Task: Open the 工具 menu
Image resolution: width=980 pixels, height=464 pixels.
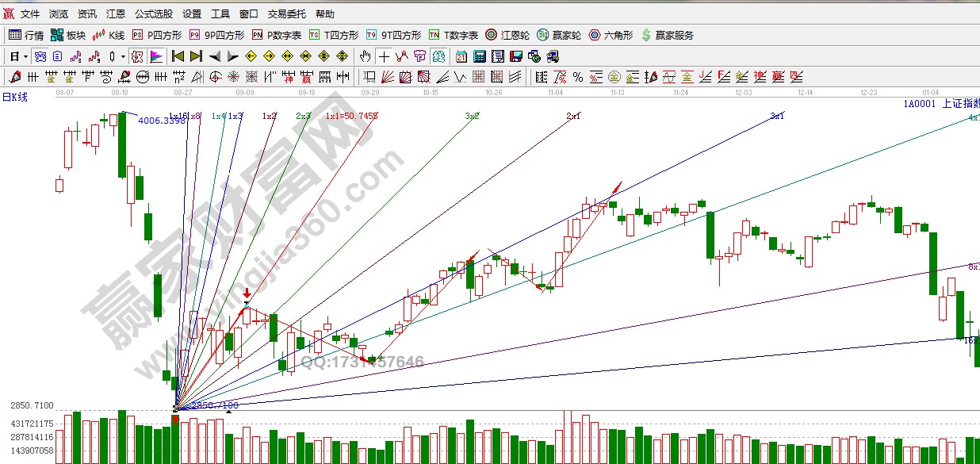Action: coord(220,14)
